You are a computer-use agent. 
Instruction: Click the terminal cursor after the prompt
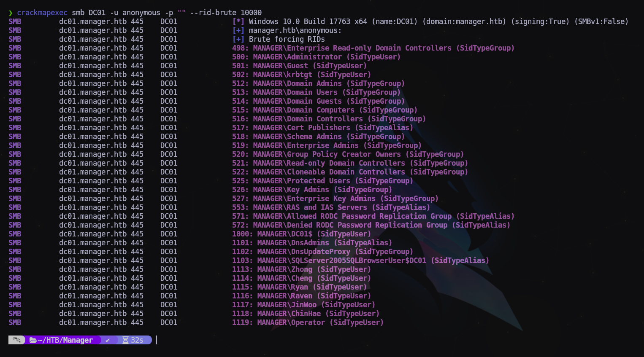pyautogui.click(x=157, y=340)
